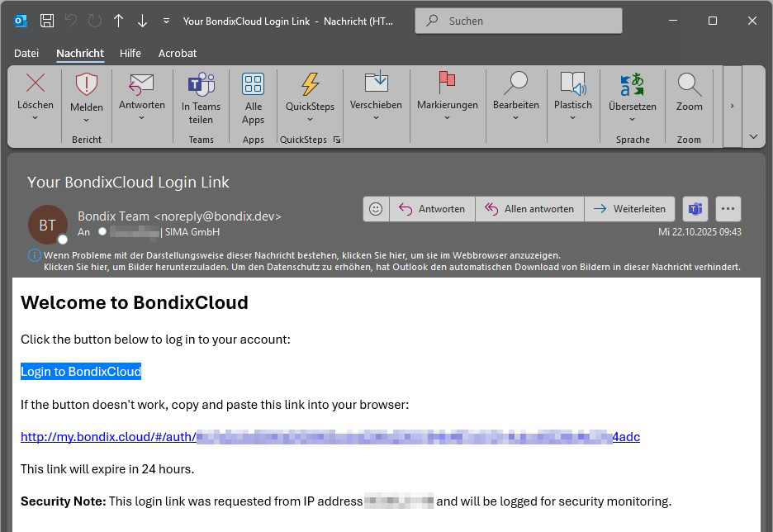773x532 pixels.
Task: Click the Übersetzen translate icon
Action: [632, 84]
